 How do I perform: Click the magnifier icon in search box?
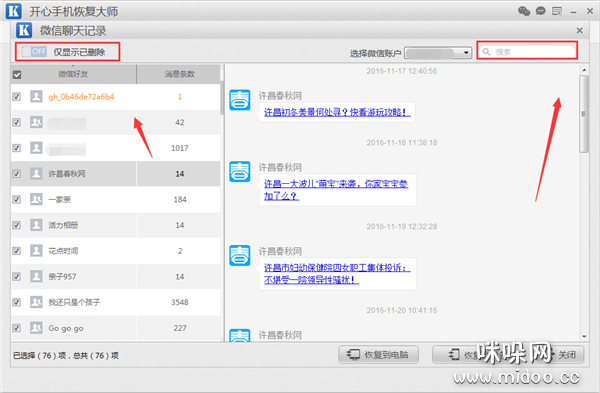tap(486, 52)
